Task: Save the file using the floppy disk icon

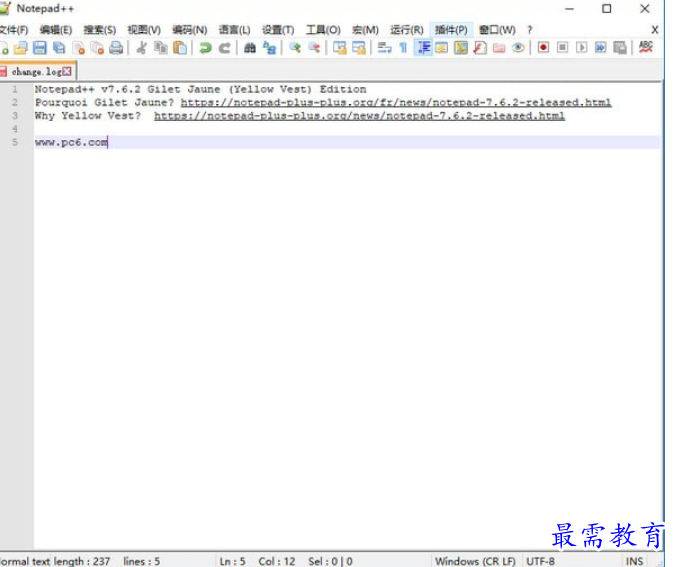Action: click(39, 48)
